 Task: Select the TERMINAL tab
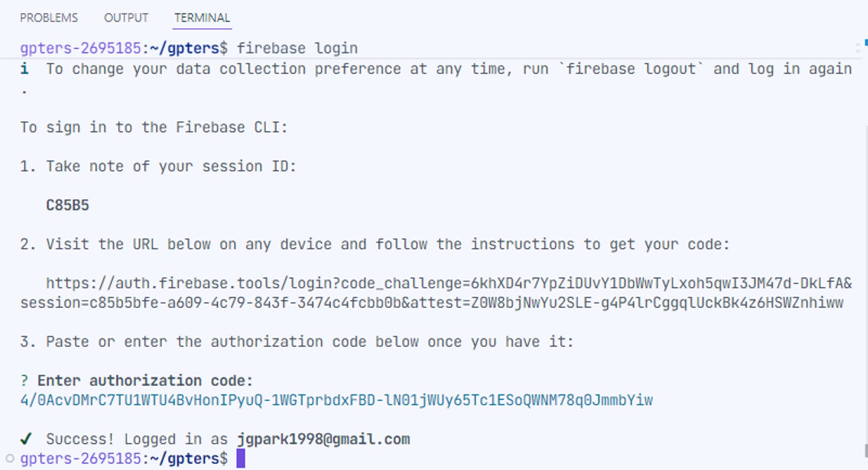click(202, 18)
